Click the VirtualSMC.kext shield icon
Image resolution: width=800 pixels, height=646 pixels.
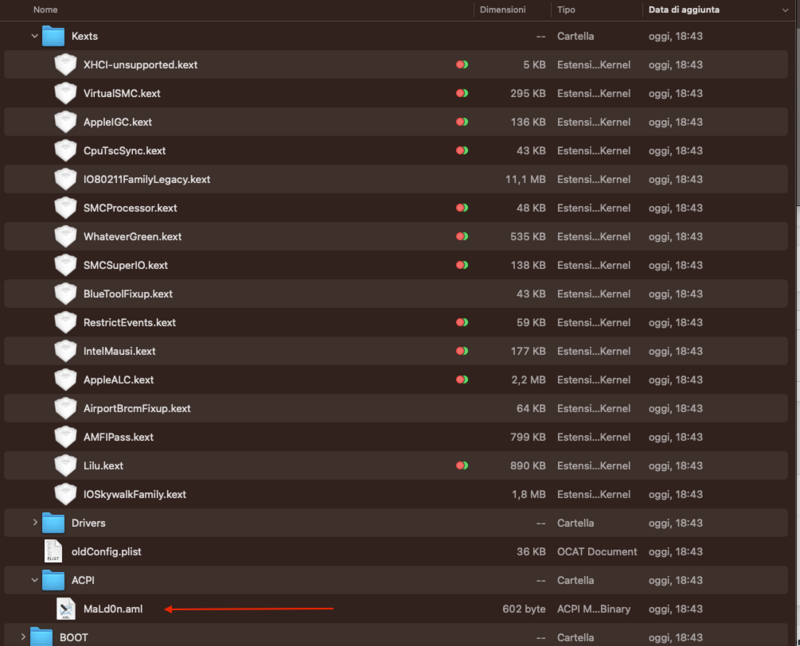tap(66, 93)
